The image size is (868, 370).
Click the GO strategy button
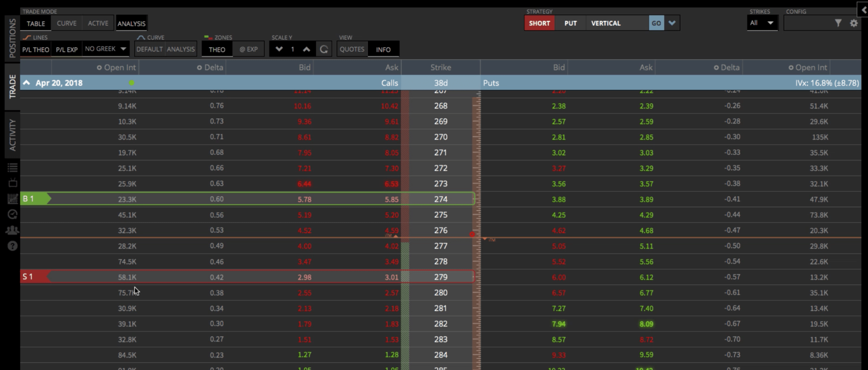[656, 23]
